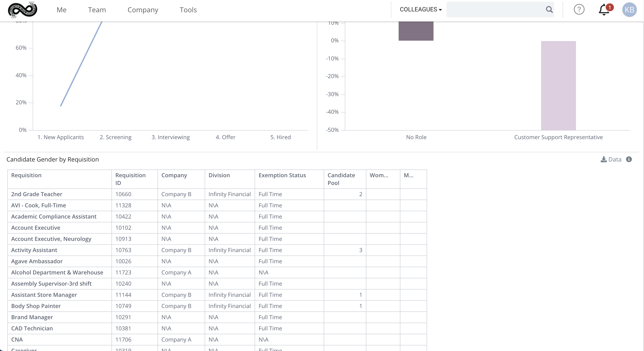This screenshot has height=351, width=644.
Task: Open the KB user avatar menu
Action: tap(629, 9)
